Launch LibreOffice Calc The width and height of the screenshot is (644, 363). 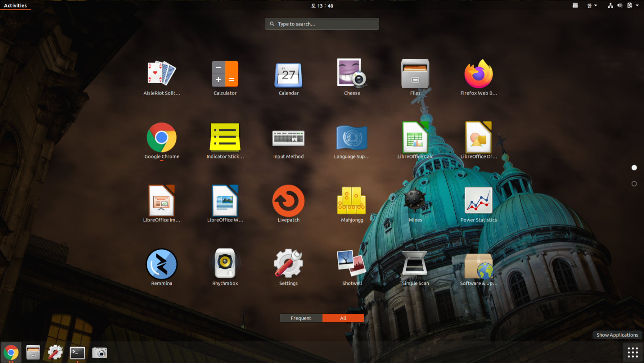[415, 141]
